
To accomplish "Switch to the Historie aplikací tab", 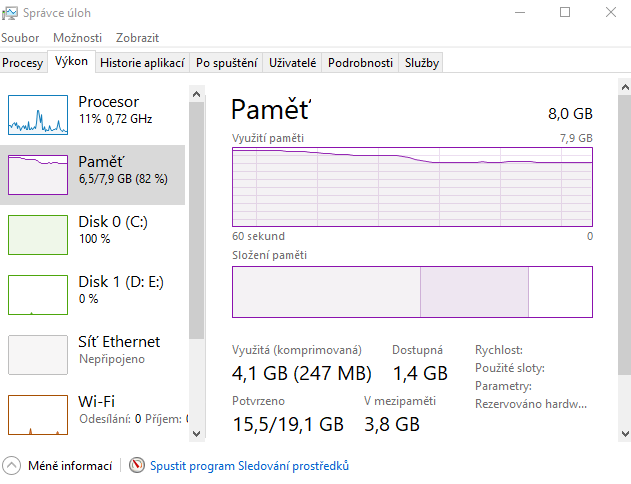I will [142, 62].
